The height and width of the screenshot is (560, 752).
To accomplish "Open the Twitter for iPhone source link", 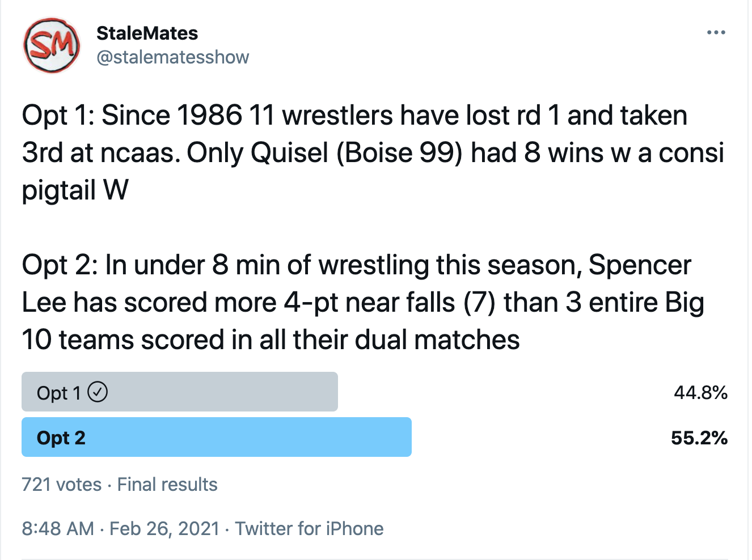I will coord(309,528).
